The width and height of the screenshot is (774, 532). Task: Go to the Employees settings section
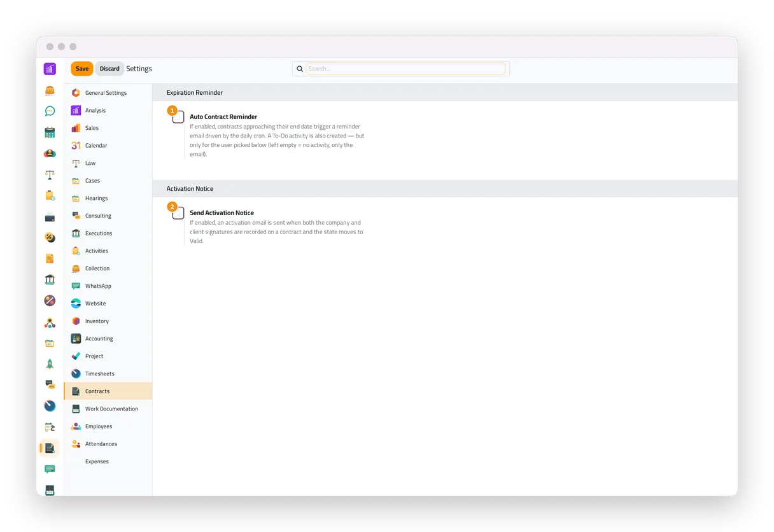point(108,426)
